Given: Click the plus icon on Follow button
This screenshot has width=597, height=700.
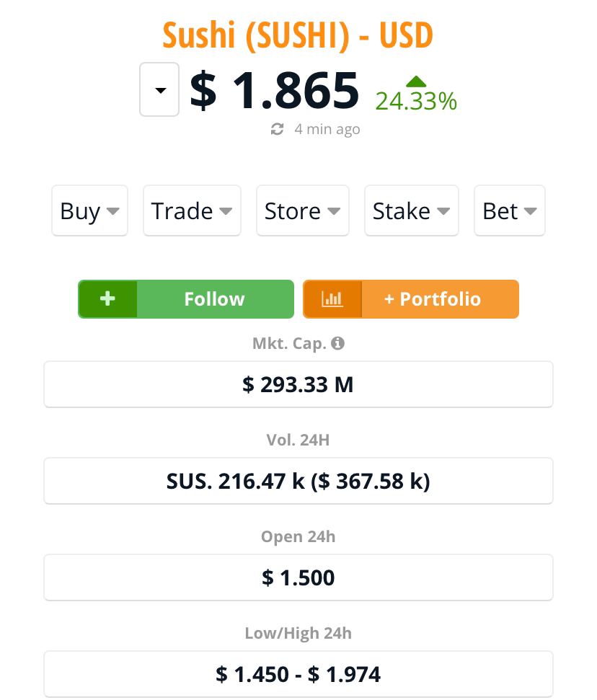Looking at the screenshot, I should 107,298.
